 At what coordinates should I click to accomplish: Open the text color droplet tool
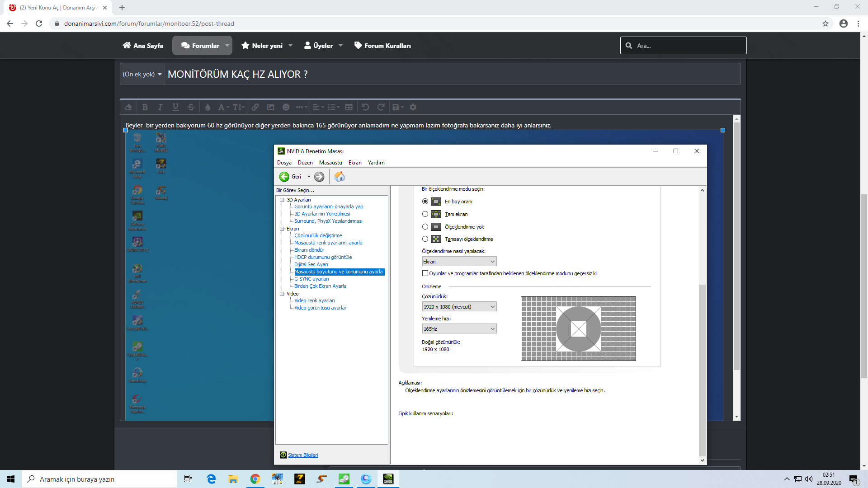point(208,107)
